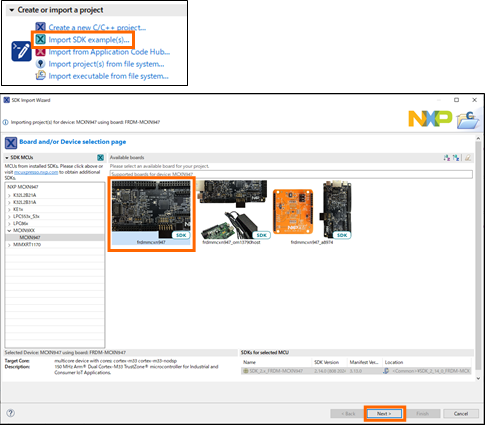Viewport: 487px width, 426px height.
Task: Click the clear filter icon in Available boards toolbar
Action: [468, 158]
